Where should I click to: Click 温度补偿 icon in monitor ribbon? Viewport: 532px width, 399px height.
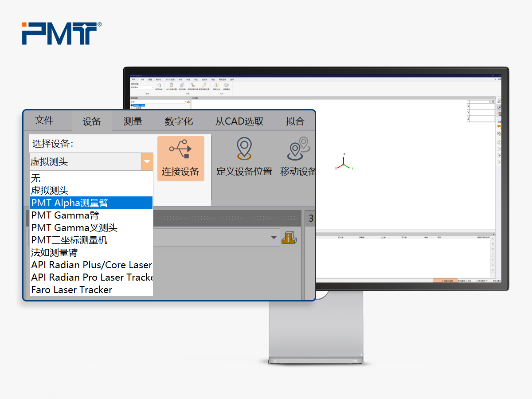click(x=216, y=85)
